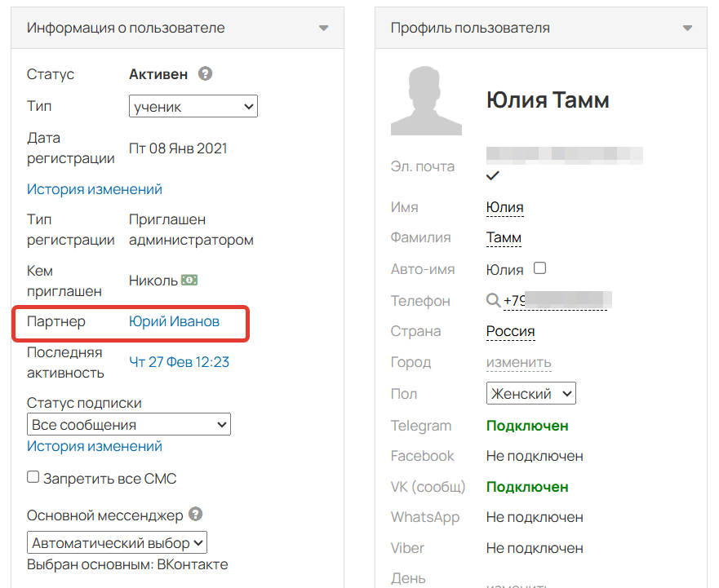This screenshot has height=588, width=719.
Task: Open help icon beside status Активен
Action: click(205, 73)
